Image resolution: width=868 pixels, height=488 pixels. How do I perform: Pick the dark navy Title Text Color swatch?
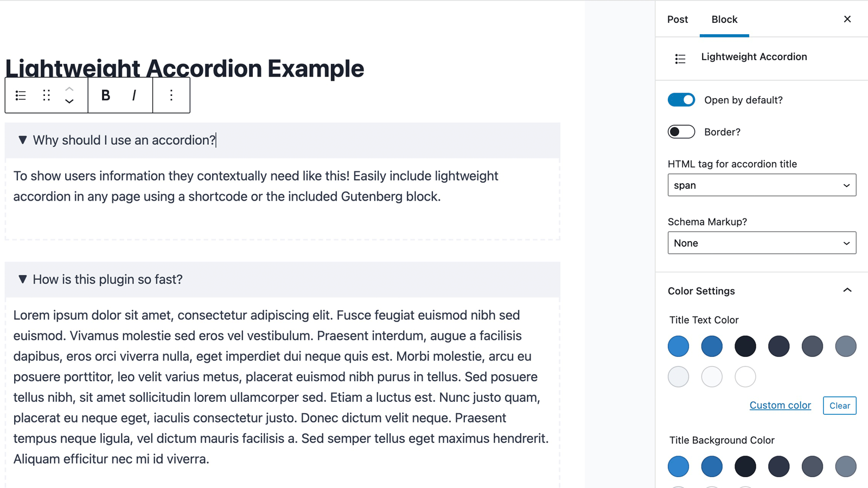[778, 346]
